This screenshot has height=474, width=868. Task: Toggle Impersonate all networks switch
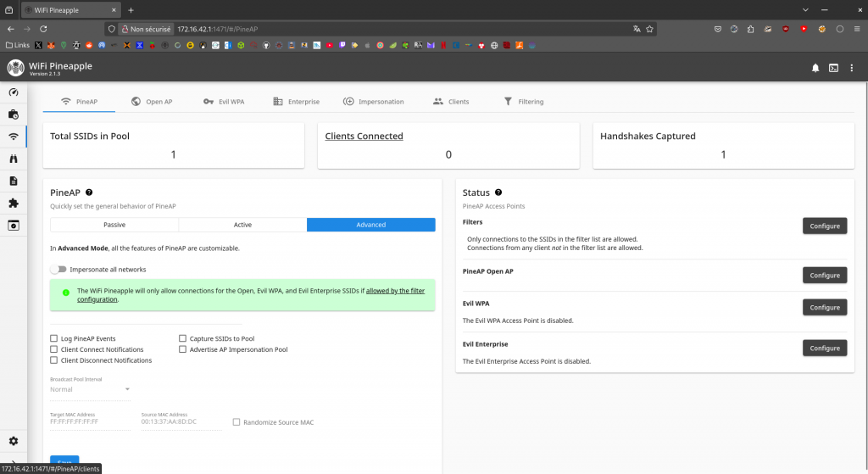(58, 269)
